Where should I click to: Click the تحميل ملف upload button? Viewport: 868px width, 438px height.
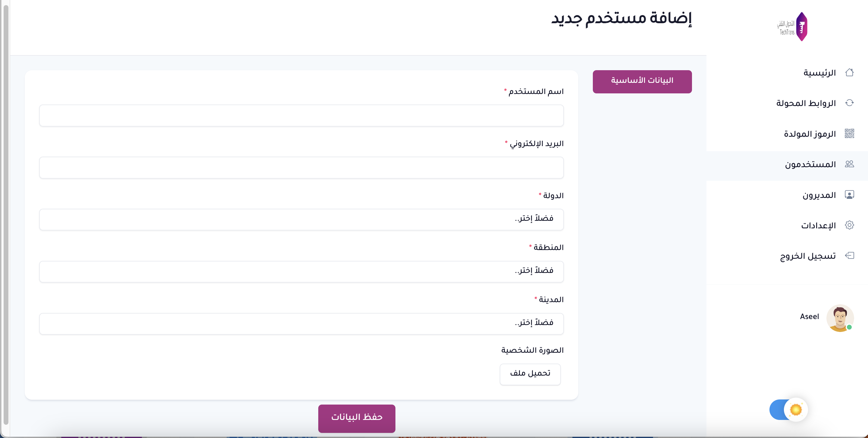pyautogui.click(x=530, y=374)
